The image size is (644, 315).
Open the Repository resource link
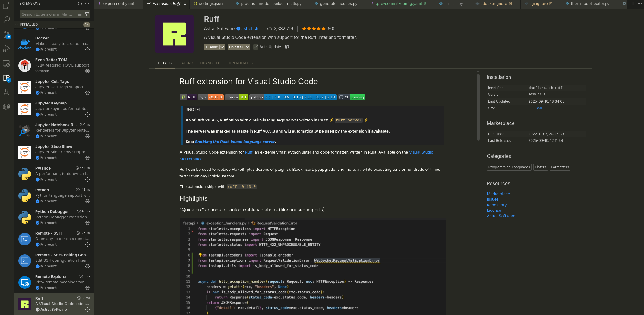click(x=497, y=205)
